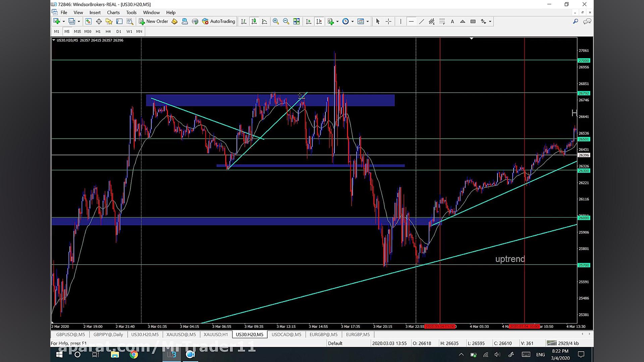Enable chart Auto Scroll

[309, 21]
